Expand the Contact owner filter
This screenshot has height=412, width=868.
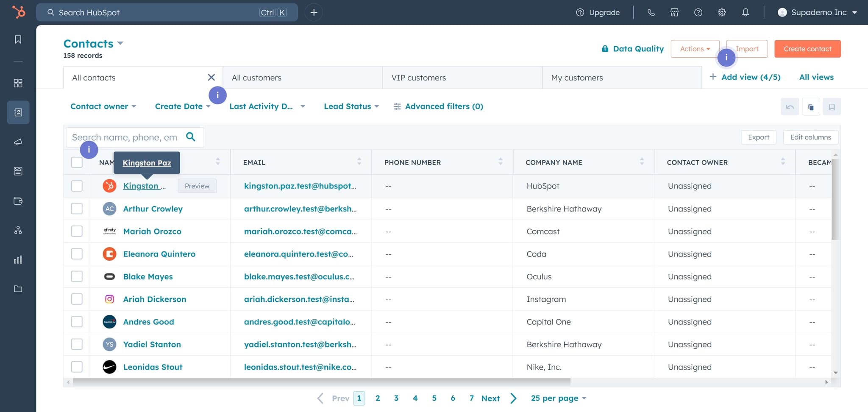coord(103,106)
